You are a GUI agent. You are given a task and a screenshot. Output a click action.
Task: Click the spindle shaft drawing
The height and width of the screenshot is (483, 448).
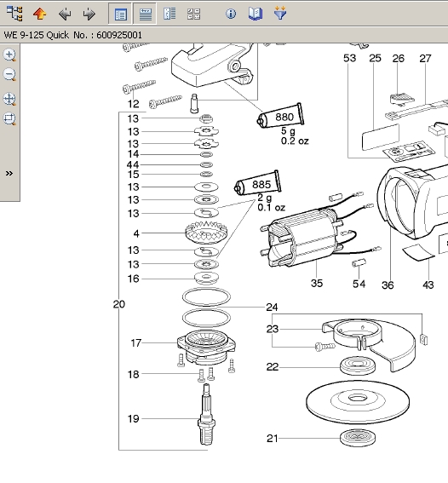click(206, 414)
